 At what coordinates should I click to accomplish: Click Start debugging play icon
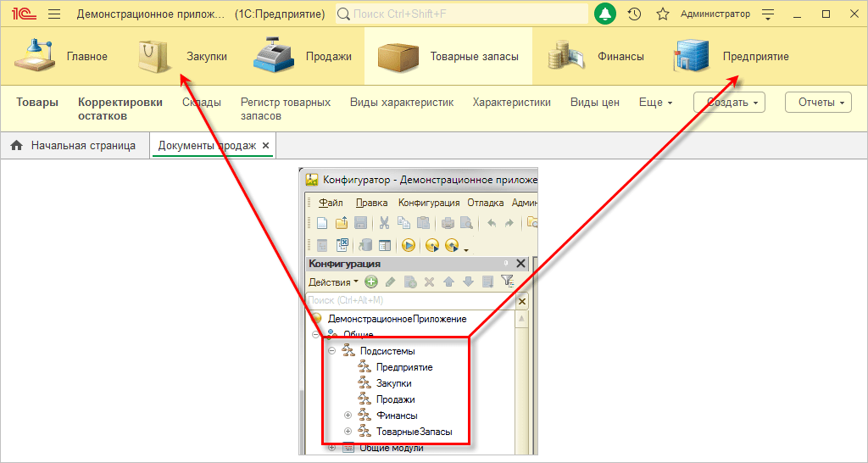coord(409,245)
